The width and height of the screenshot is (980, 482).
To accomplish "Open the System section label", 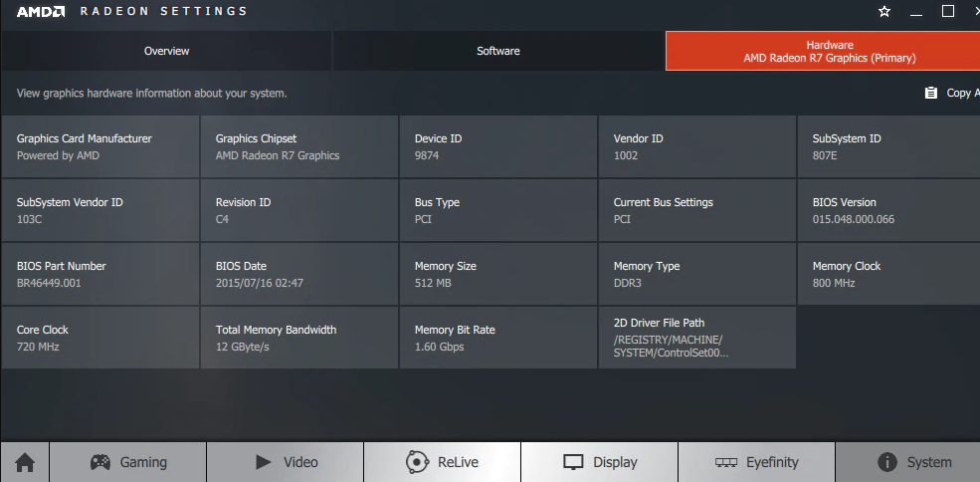I will (929, 463).
